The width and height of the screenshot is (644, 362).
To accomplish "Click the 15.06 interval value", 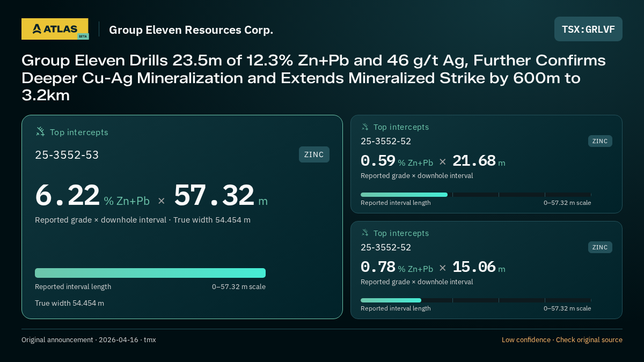I will (x=474, y=267).
